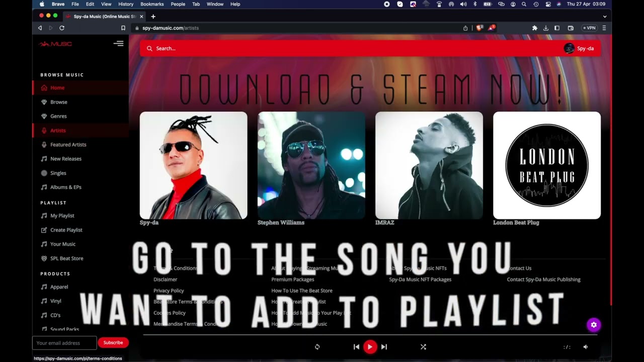Open Create Playlist
This screenshot has height=362, width=644.
pos(66,230)
